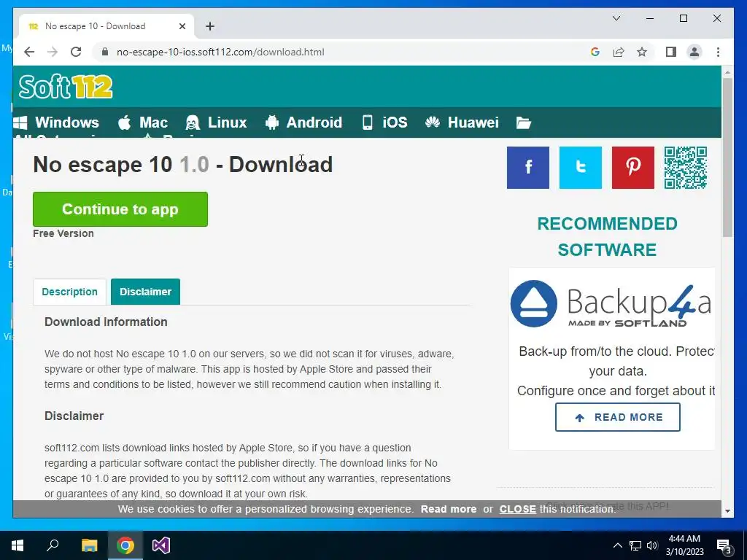Open taskbar search magnifier
Screen dimensions: 747x560
click(x=53, y=545)
